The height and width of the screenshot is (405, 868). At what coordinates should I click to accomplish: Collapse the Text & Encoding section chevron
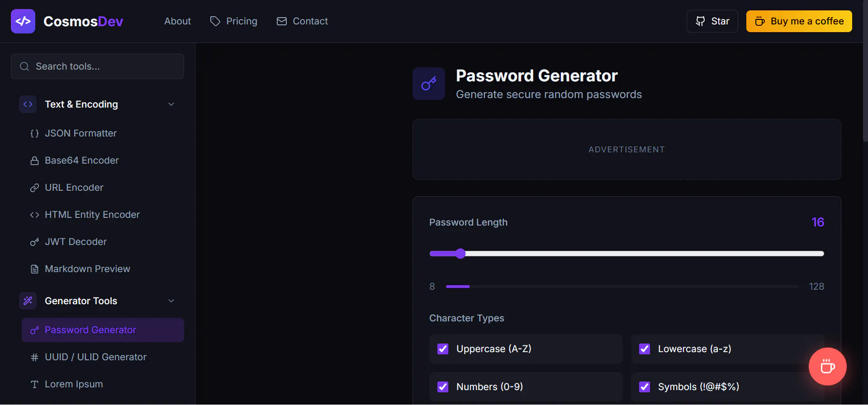(171, 104)
